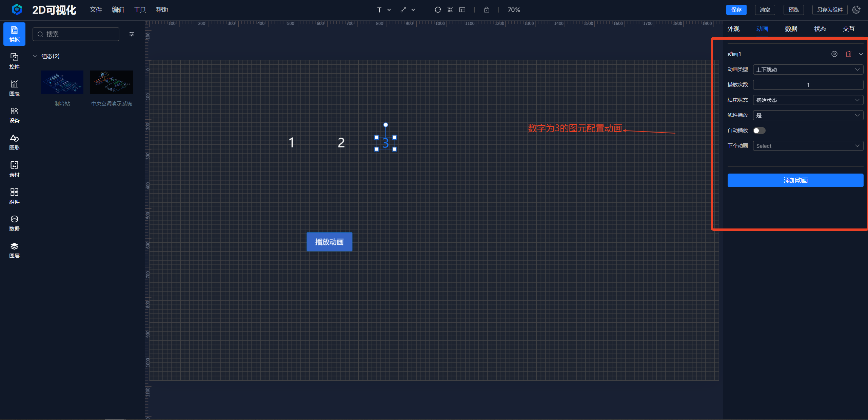The width and height of the screenshot is (868, 420).
Task: Open the 控件 controls sidebar panel
Action: point(14,61)
